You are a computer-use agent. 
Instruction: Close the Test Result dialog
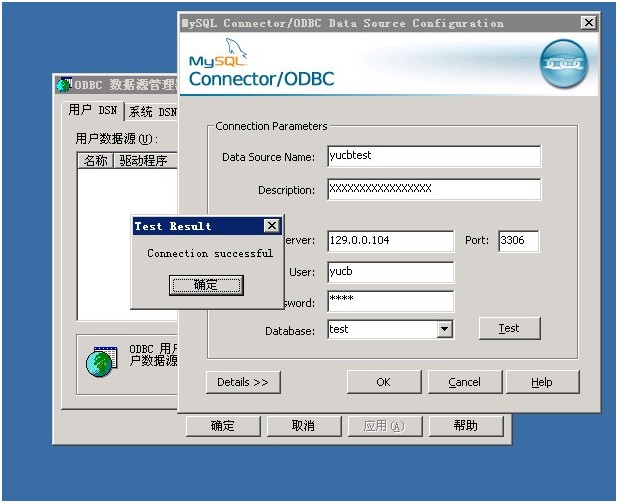click(x=272, y=225)
